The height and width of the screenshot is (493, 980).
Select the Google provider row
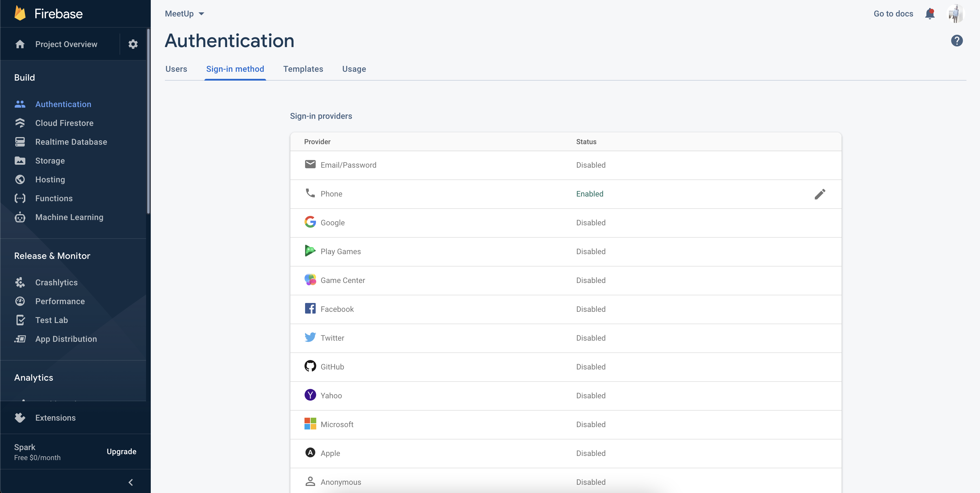(565, 223)
